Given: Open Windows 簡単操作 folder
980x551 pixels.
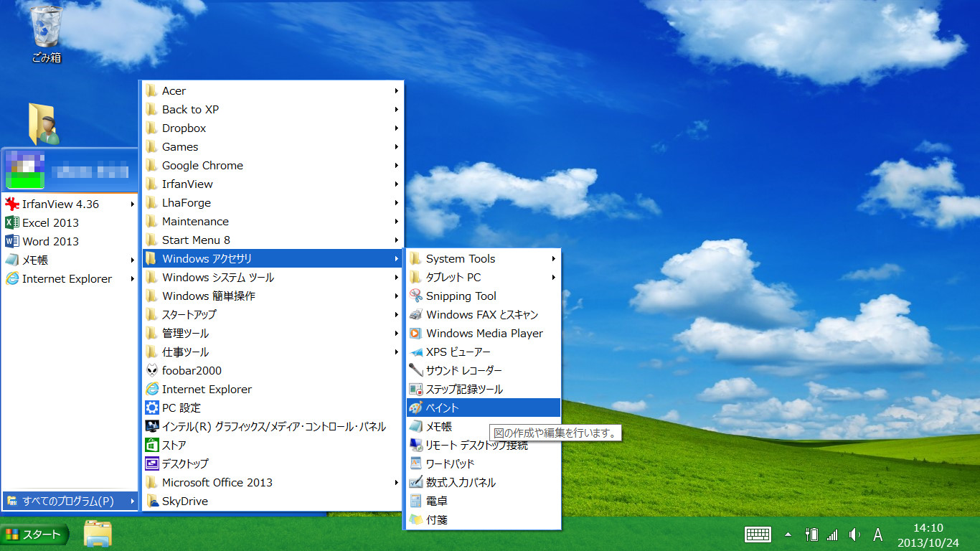Looking at the screenshot, I should coord(273,296).
